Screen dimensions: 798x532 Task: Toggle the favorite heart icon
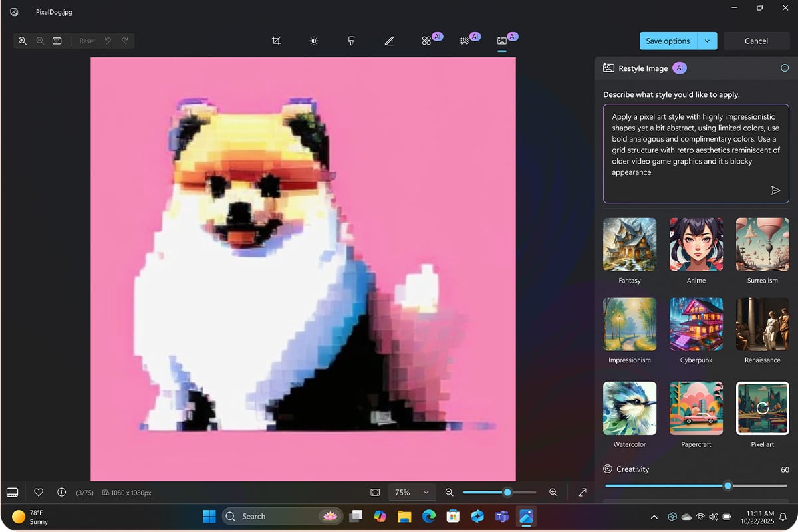click(39, 492)
